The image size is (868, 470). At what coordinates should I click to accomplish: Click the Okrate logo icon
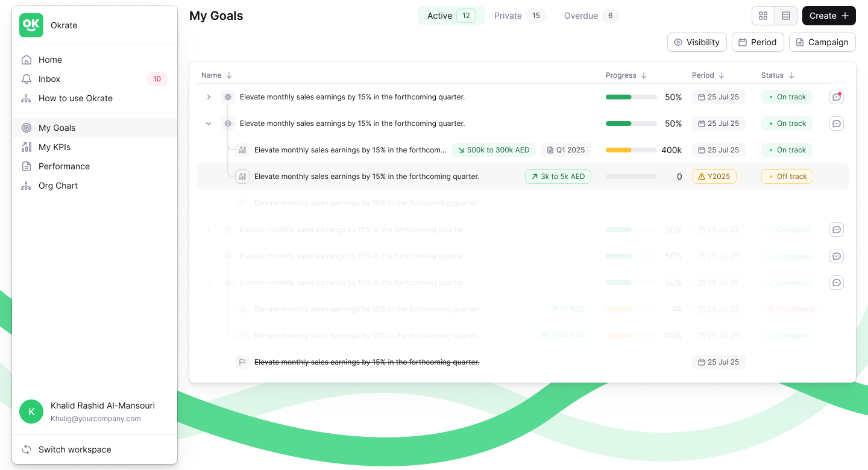click(31, 25)
